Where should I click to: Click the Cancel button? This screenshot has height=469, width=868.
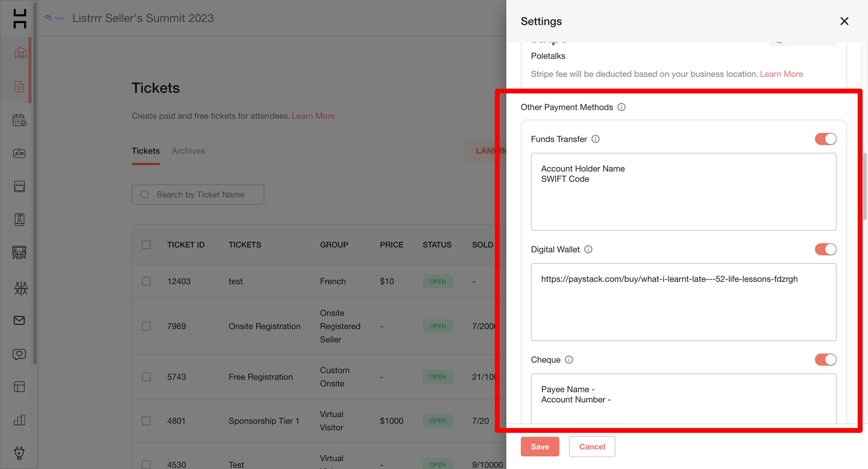(592, 447)
